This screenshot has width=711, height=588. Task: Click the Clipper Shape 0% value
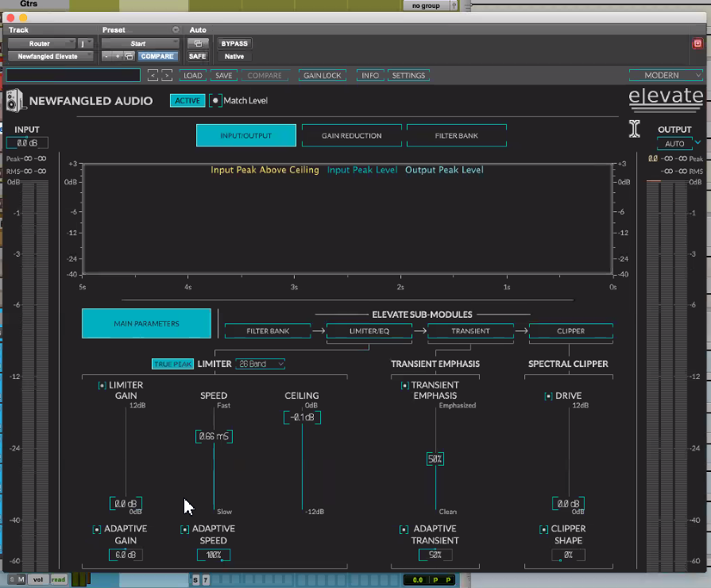[x=568, y=555]
